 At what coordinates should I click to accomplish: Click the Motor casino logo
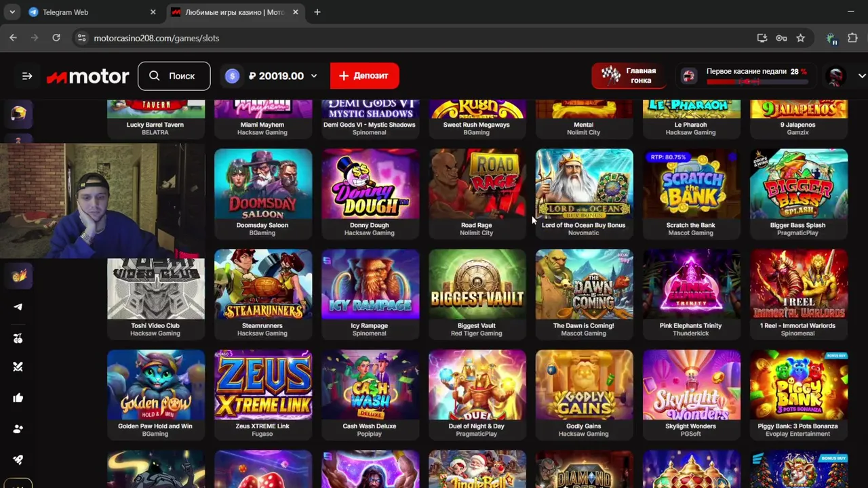pyautogui.click(x=87, y=77)
